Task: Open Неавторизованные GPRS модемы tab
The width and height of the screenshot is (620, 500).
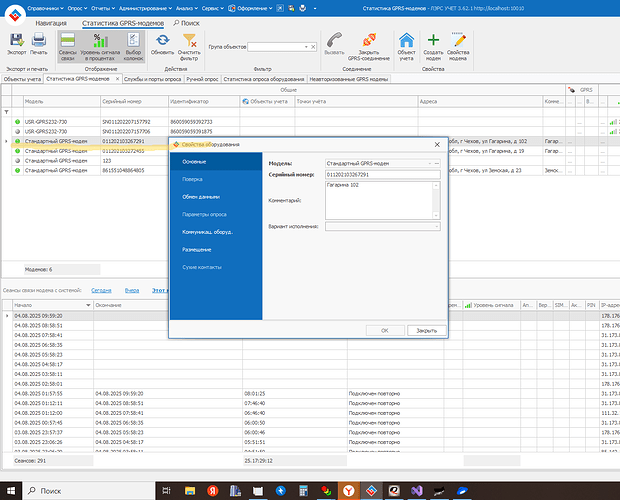Action: [x=349, y=79]
